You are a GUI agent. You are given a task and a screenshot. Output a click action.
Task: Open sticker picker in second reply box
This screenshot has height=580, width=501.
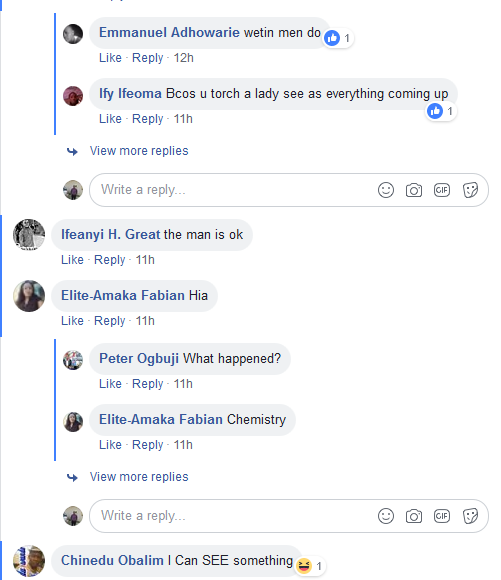click(x=470, y=516)
